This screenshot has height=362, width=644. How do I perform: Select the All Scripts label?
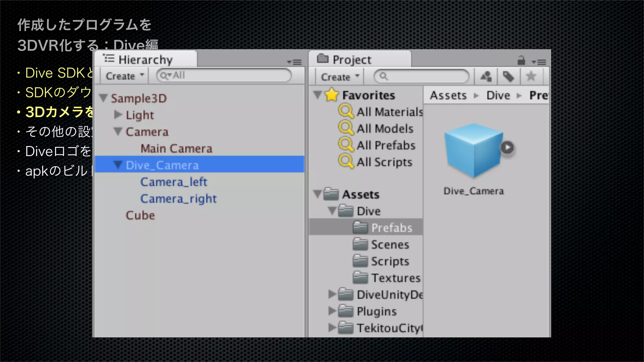[384, 162]
